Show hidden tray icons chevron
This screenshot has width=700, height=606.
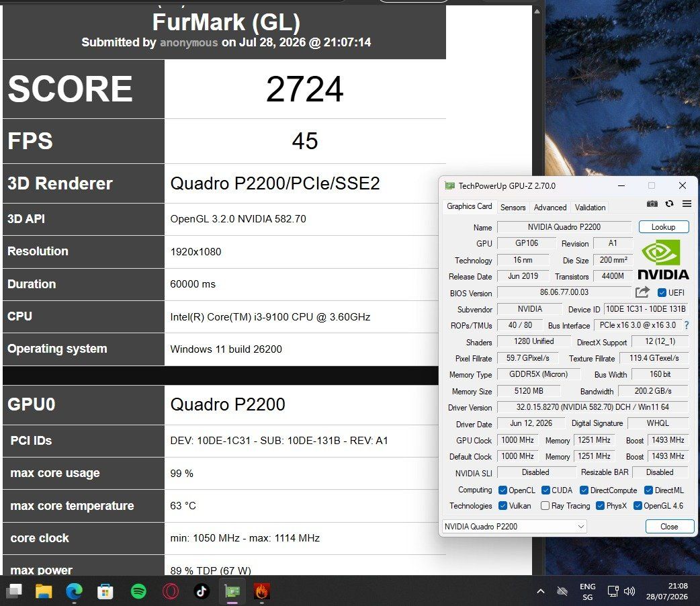(x=541, y=591)
